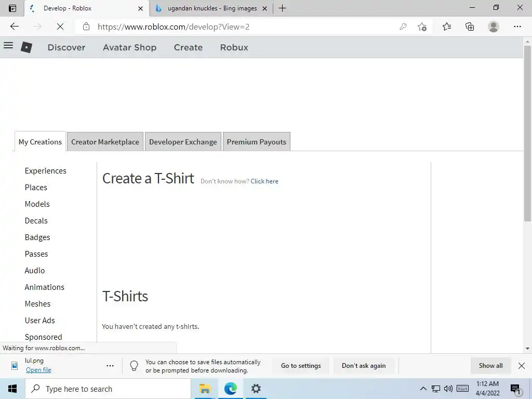Close the ugandan knuckles Bing images tab
This screenshot has height=399, width=532.
click(x=264, y=8)
